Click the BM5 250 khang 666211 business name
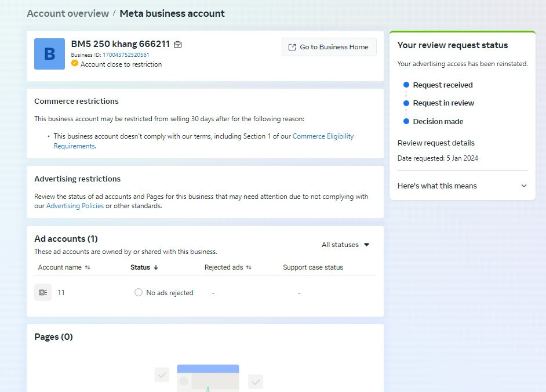Image resolution: width=546 pixels, height=392 pixels. (x=121, y=44)
